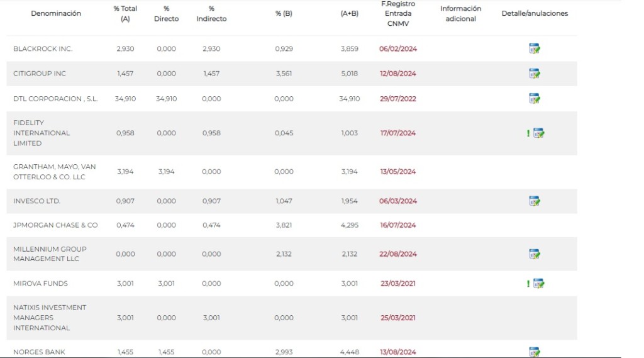Open the 16/07/2024 JPMORGAN date link
This screenshot has height=358, width=644.
pyautogui.click(x=398, y=225)
